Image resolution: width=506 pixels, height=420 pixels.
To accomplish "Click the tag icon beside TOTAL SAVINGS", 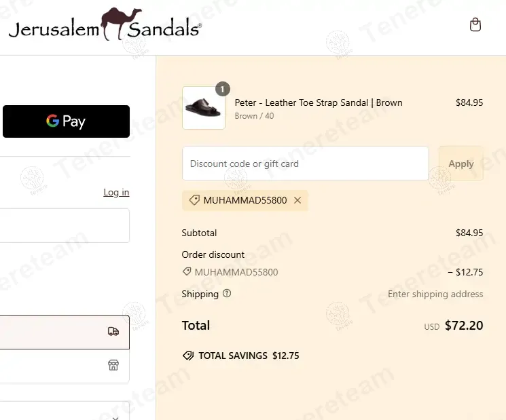I will 188,356.
